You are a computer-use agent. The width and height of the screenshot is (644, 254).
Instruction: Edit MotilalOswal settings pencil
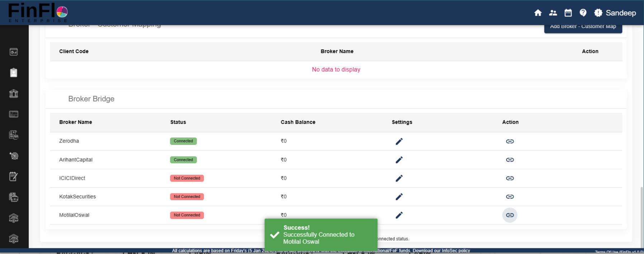pyautogui.click(x=399, y=215)
